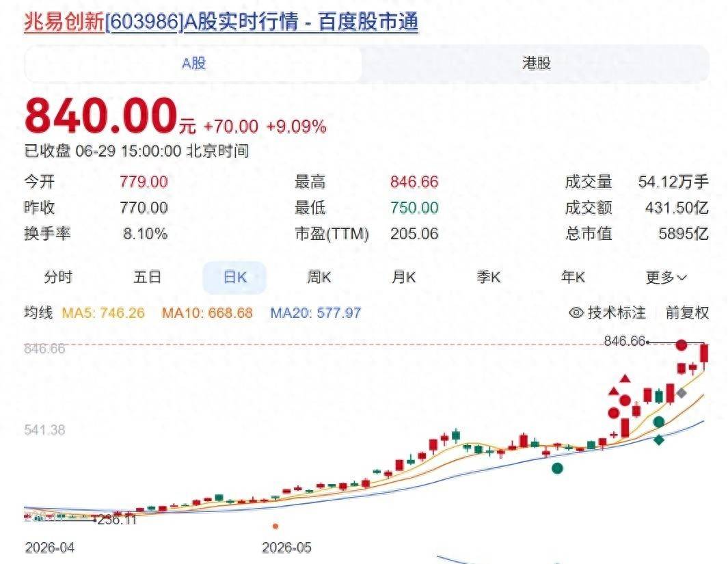Screen dimensions: 728x564
Task: Click the 已收盘 06-29 15:00:00 status line
Action: pos(137,151)
